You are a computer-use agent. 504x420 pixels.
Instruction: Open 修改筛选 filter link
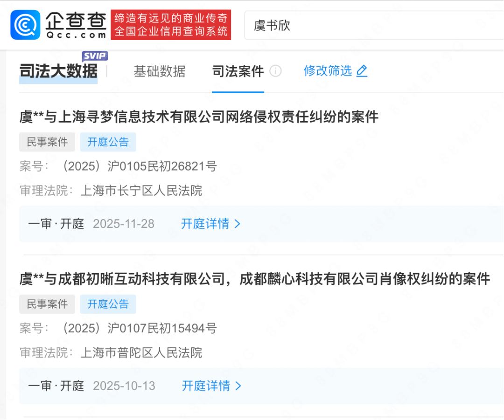tap(328, 71)
